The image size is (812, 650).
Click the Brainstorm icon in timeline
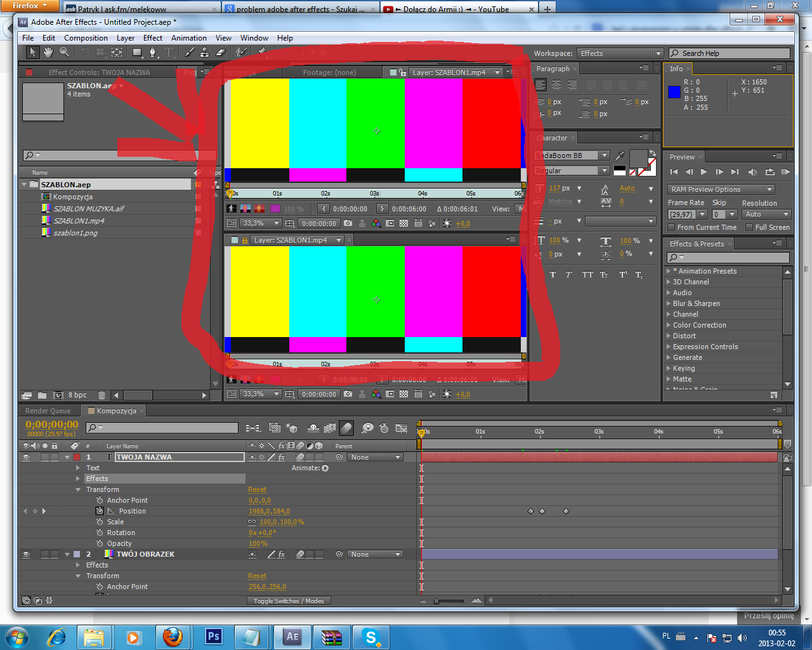[368, 428]
